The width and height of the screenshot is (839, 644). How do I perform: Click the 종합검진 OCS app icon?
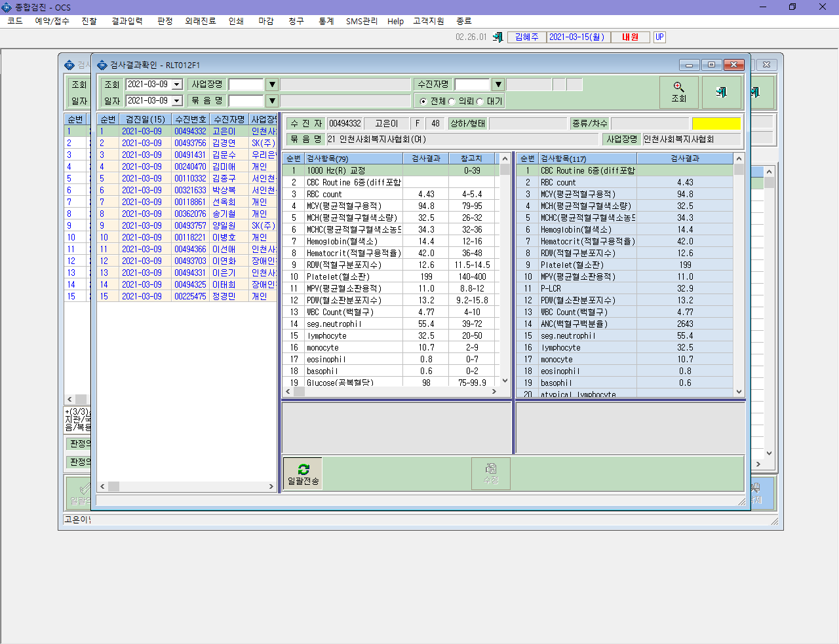(7, 7)
